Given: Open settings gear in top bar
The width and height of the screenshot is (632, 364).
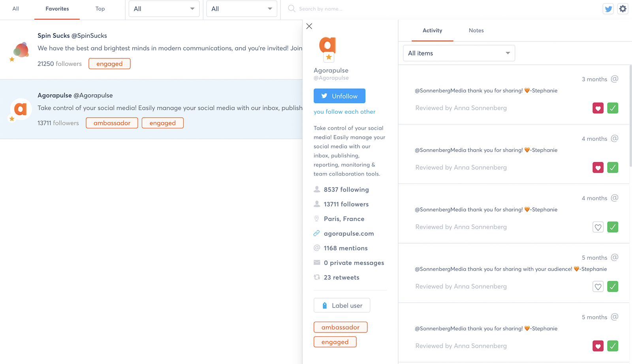Looking at the screenshot, I should (623, 9).
